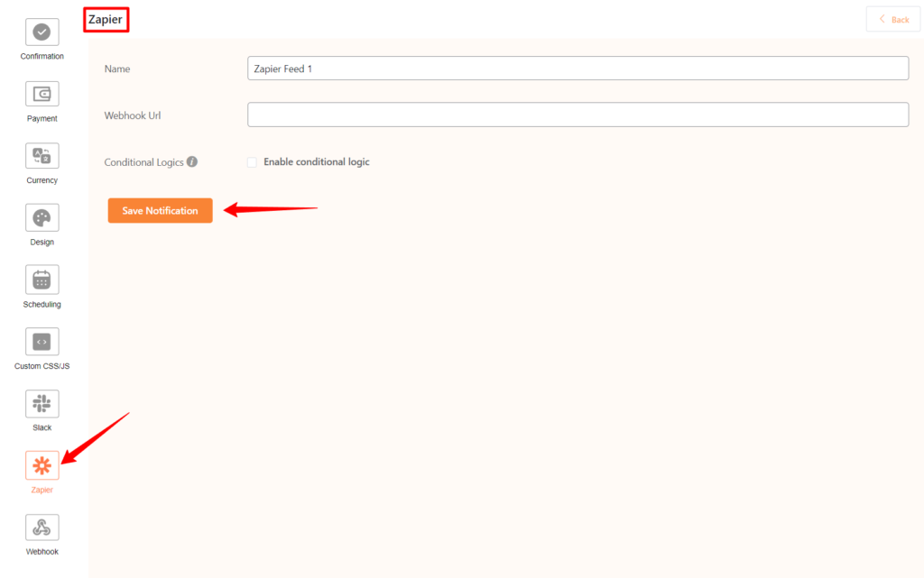Select the Payment icon in the sidebar
This screenshot has height=578, width=924.
coord(42,94)
